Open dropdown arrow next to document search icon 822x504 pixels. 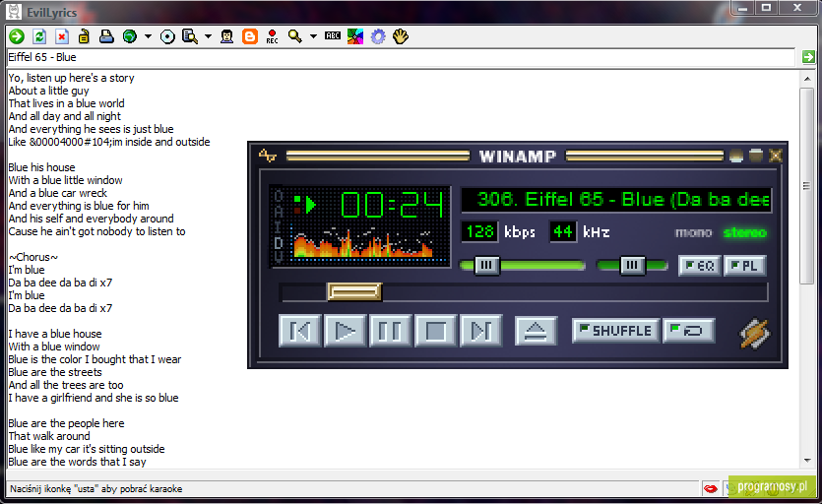[x=208, y=36]
